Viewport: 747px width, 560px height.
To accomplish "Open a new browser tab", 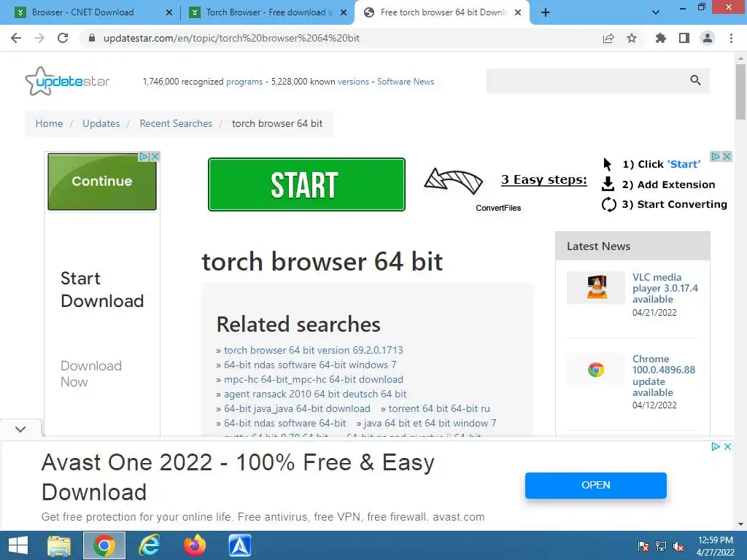I will click(x=546, y=12).
